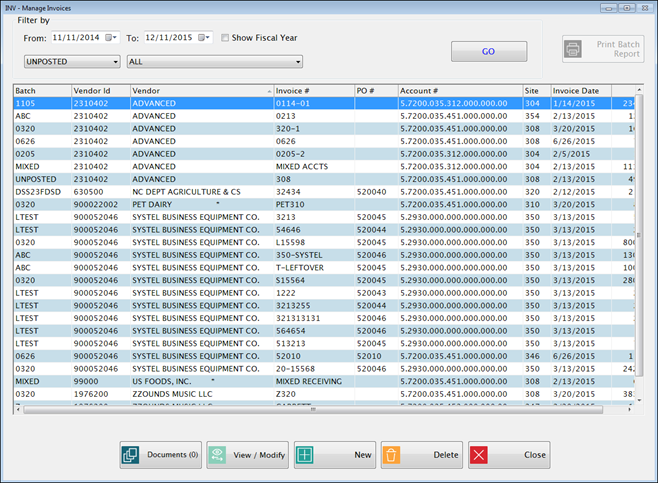The image size is (658, 483).
Task: Click the From date input field
Action: click(76, 38)
